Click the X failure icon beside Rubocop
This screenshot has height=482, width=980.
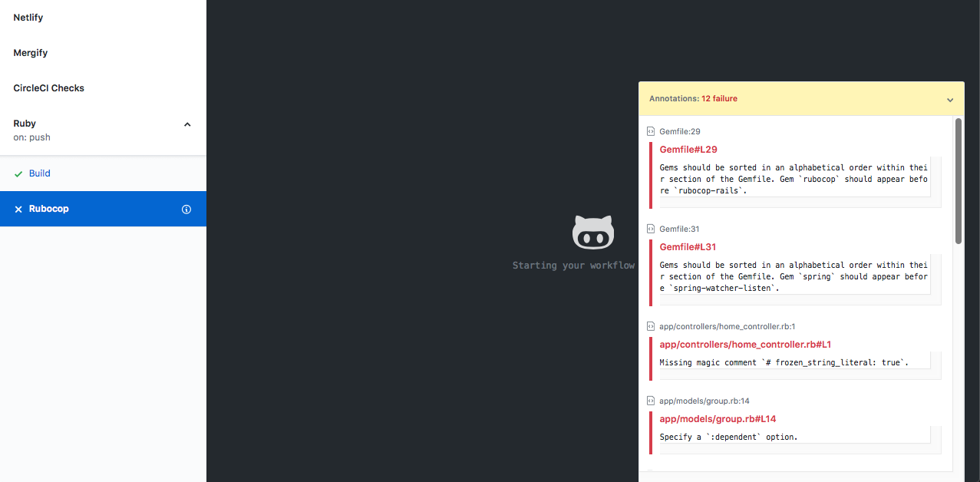tap(18, 208)
